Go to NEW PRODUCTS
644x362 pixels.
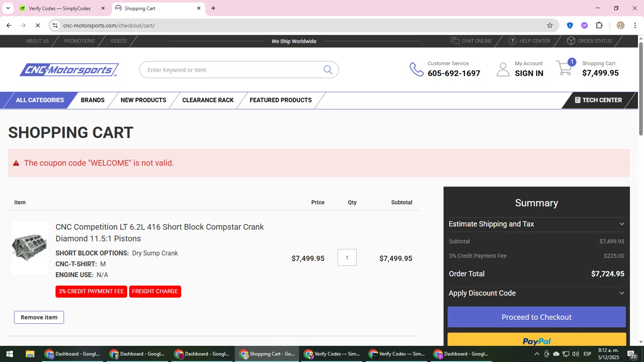click(143, 100)
